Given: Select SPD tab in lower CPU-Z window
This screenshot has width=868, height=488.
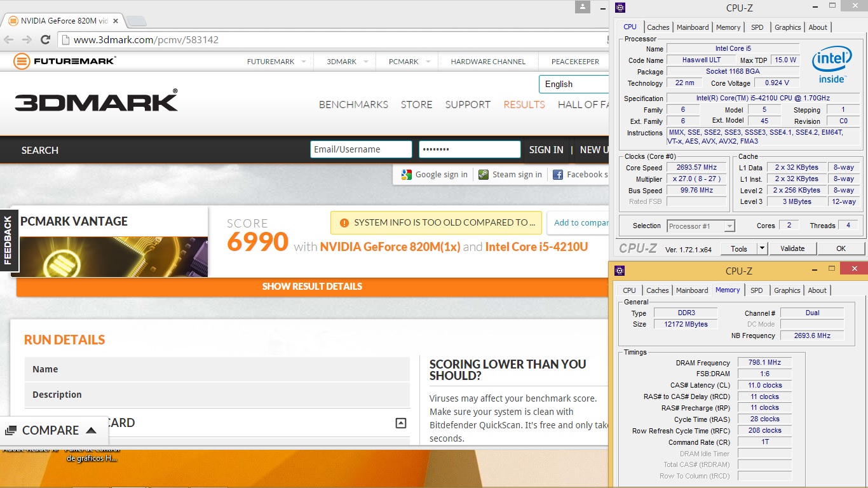Looking at the screenshot, I should point(757,290).
